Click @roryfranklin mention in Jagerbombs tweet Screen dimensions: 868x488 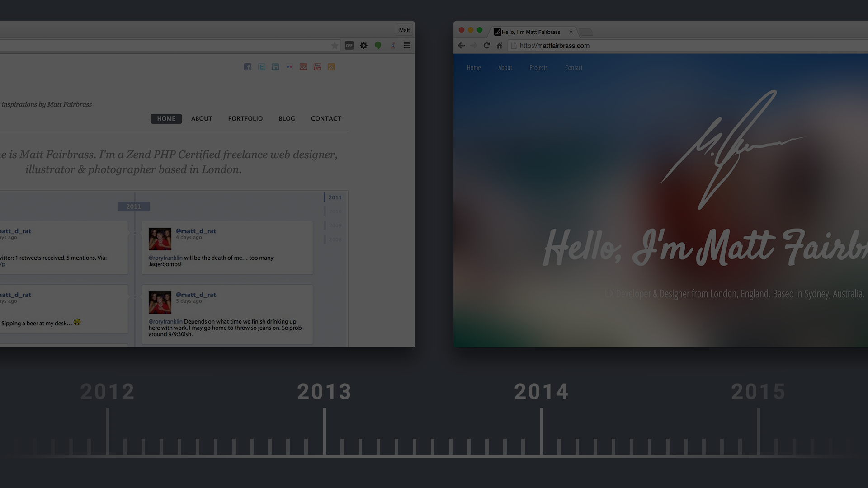click(x=165, y=258)
